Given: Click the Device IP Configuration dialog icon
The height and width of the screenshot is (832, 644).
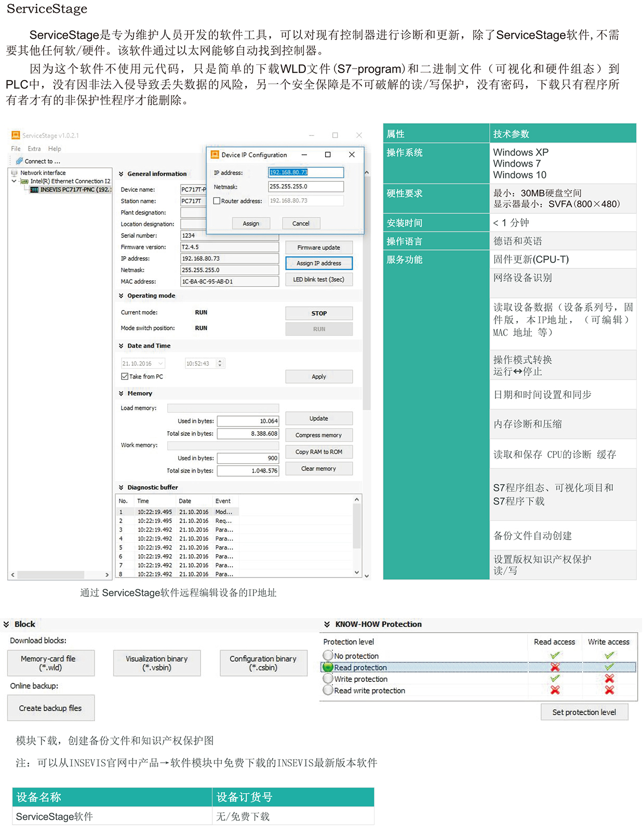Looking at the screenshot, I should click(214, 155).
